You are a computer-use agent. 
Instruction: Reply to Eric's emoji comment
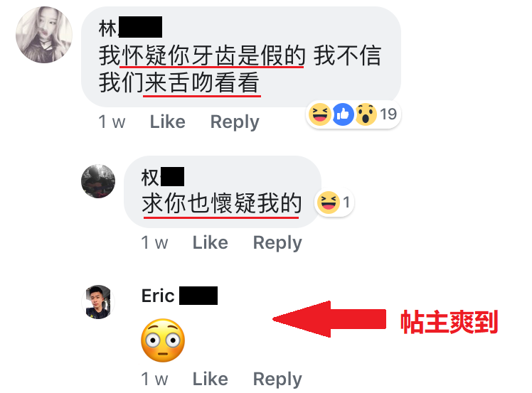pos(277,379)
